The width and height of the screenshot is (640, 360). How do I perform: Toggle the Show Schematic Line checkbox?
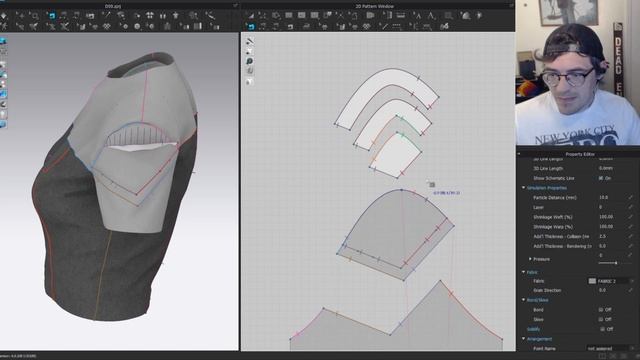click(601, 178)
